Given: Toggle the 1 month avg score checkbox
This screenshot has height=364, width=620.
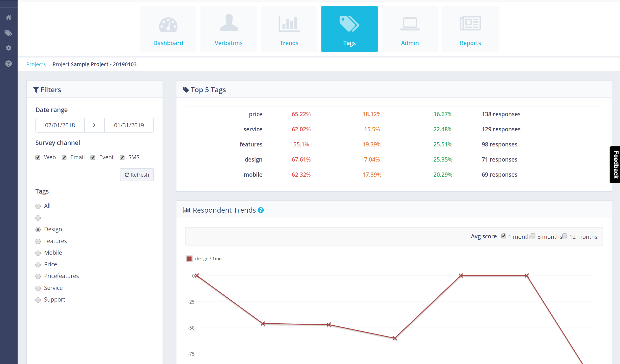Looking at the screenshot, I should click(504, 236).
